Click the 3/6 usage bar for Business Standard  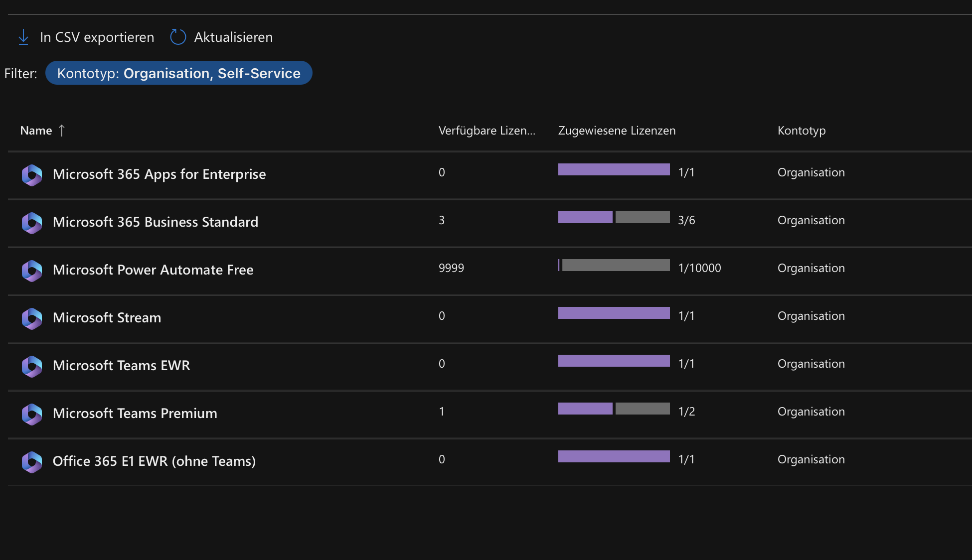(x=614, y=217)
